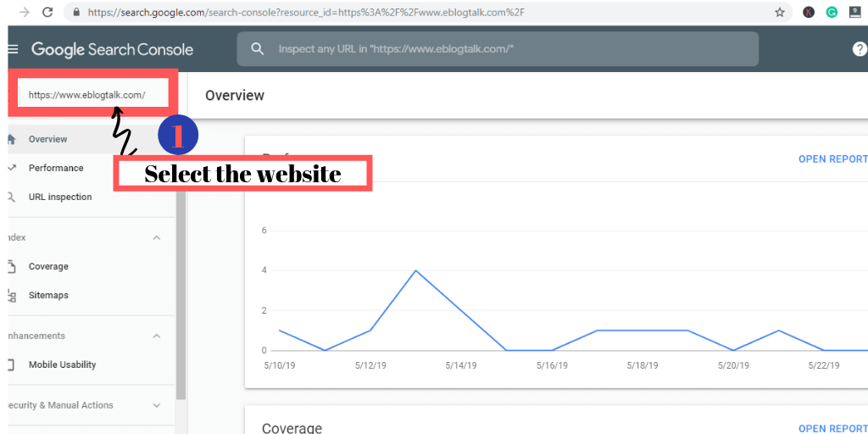The image size is (868, 434).
Task: Open the help question mark icon
Action: coord(860,49)
